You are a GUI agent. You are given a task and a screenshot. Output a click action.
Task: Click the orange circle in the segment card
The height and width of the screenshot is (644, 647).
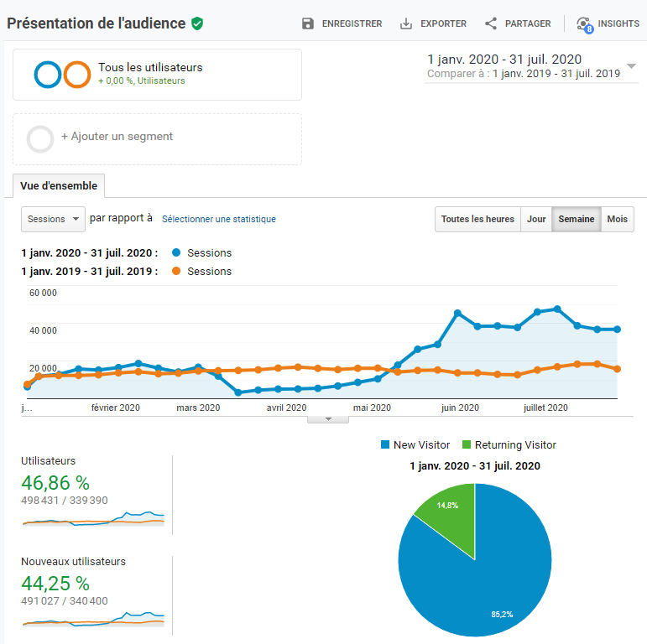coord(77,75)
